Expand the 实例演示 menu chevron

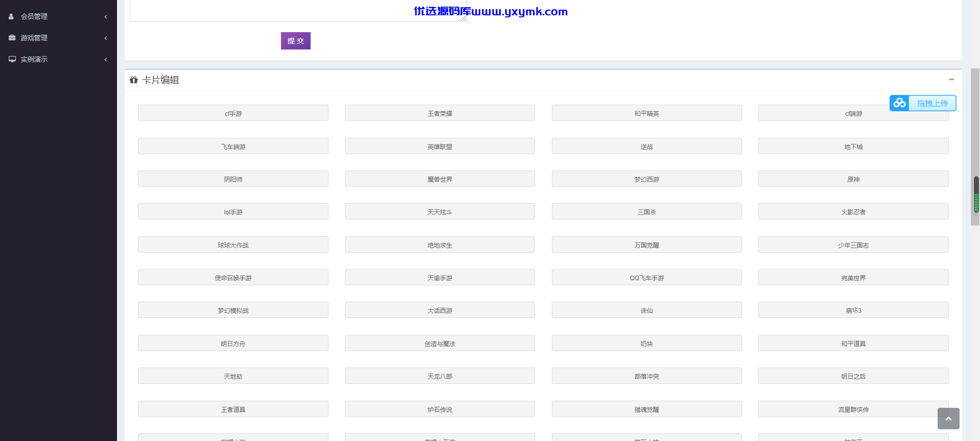click(x=106, y=59)
